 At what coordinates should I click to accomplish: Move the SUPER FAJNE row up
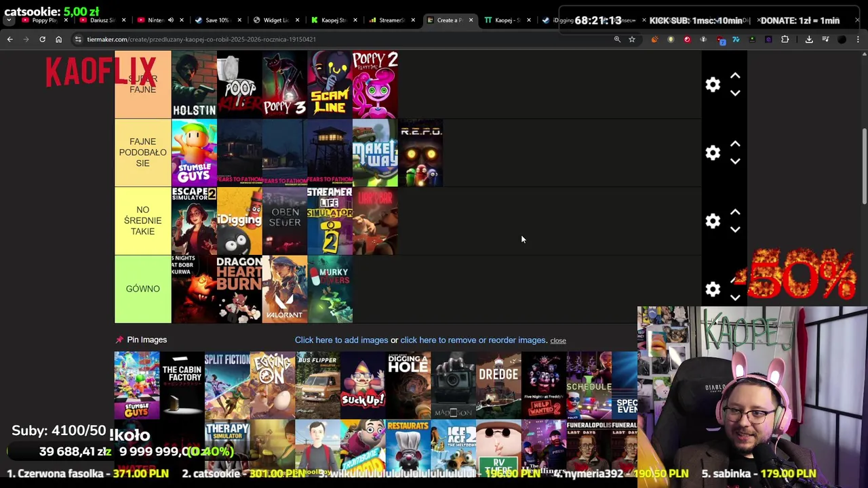(735, 76)
